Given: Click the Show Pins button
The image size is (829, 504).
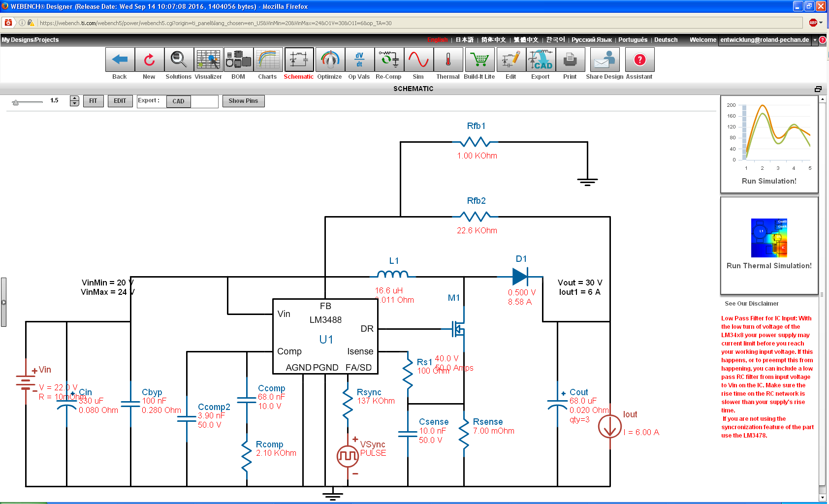Looking at the screenshot, I should point(243,101).
